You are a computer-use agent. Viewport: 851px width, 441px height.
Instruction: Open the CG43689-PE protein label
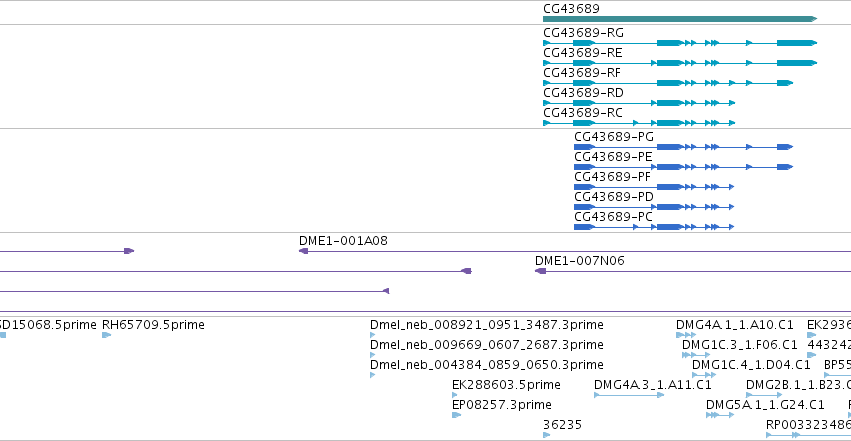point(613,157)
